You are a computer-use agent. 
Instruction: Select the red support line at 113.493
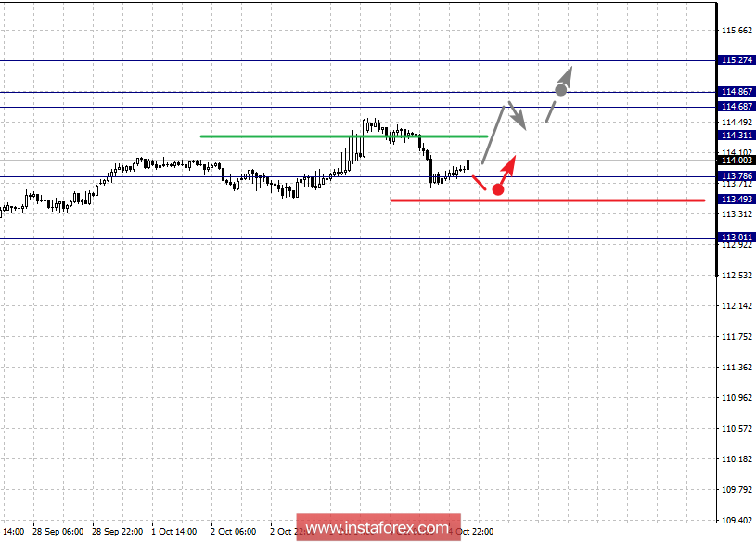click(x=547, y=200)
